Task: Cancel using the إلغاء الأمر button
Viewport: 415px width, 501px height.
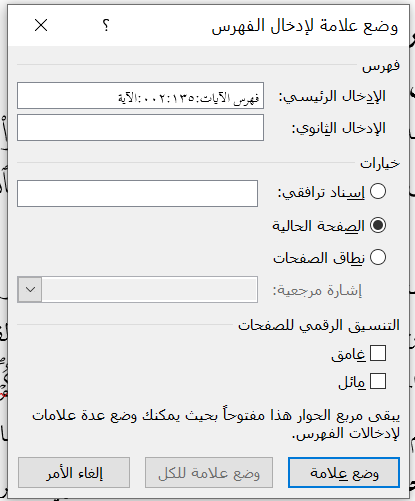Action: pos(74,473)
